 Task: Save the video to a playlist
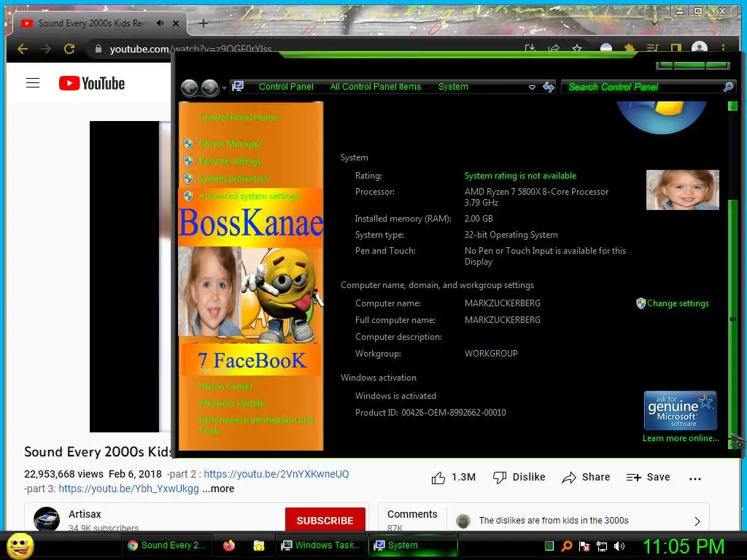click(x=649, y=477)
